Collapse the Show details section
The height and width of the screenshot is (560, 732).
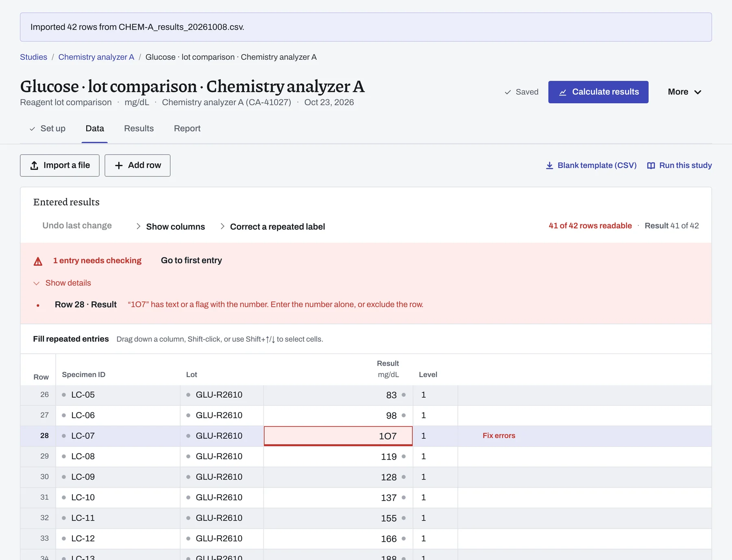[62, 283]
